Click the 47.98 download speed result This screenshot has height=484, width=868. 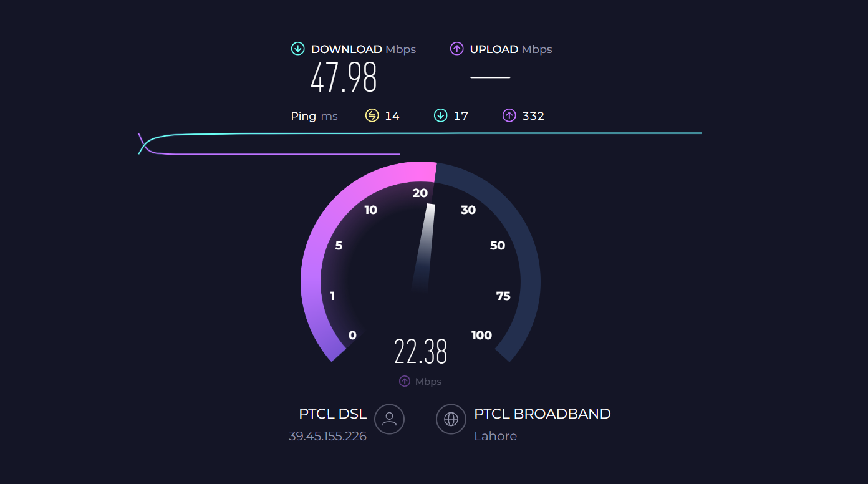[344, 78]
